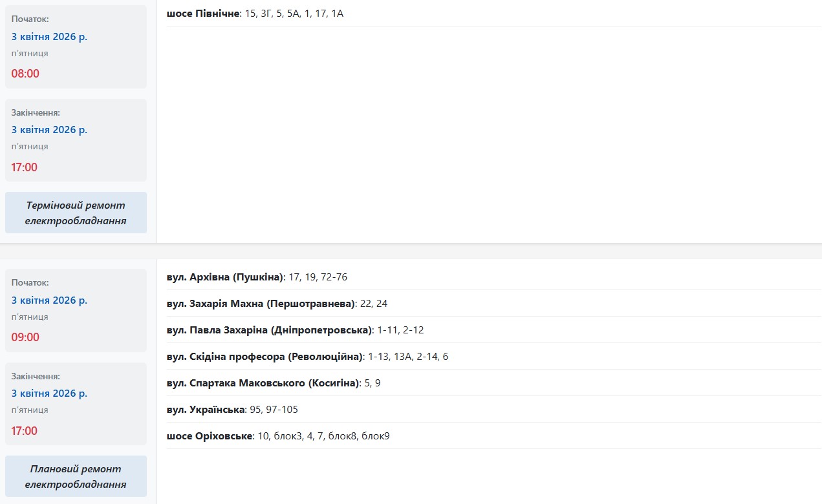The image size is (822, 504).
Task: Click the "шосе Північне" street name
Action: pyautogui.click(x=202, y=13)
